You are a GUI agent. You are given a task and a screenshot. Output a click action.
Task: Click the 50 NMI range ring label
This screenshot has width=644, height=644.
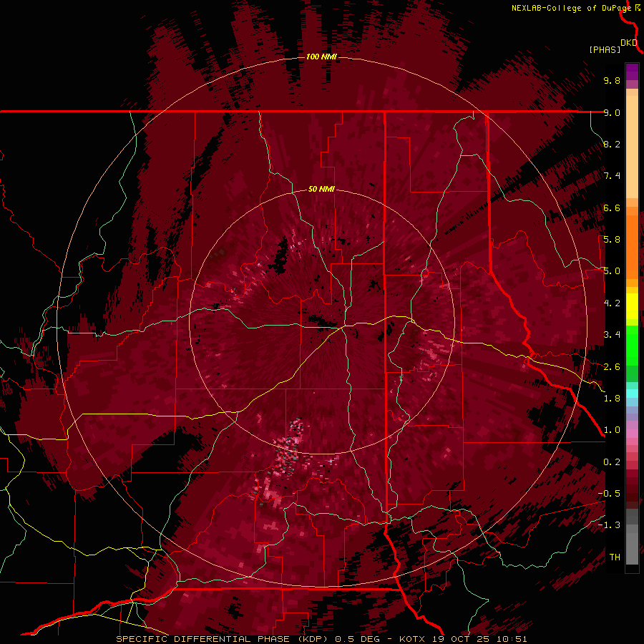[x=321, y=190]
